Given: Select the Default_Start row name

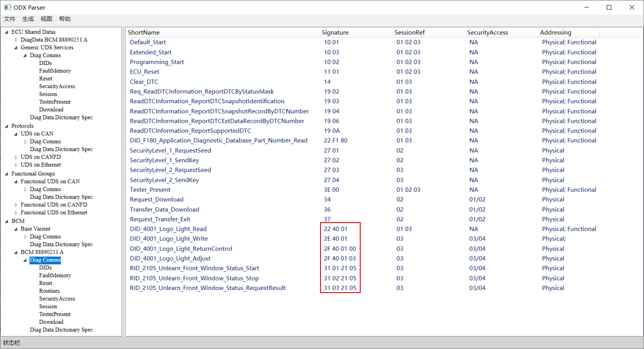Looking at the screenshot, I should pyautogui.click(x=148, y=42).
